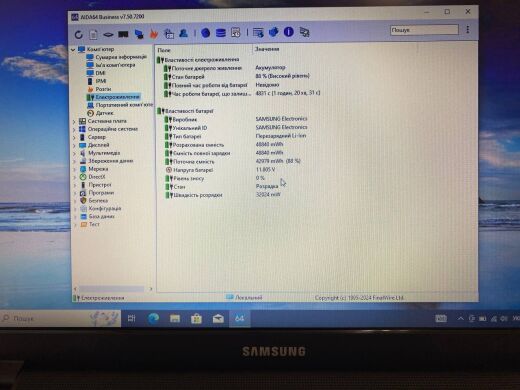Click the Refresh toolbar icon

pos(79,34)
